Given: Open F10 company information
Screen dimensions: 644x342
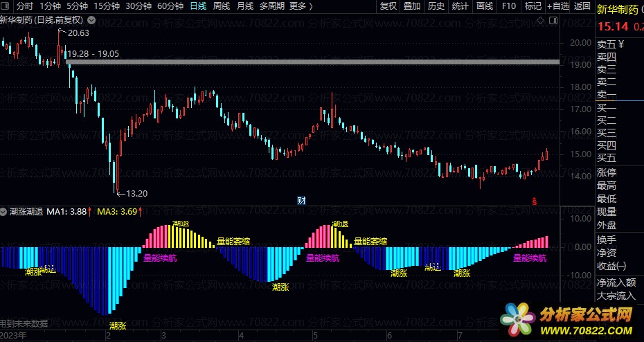Looking at the screenshot, I should pyautogui.click(x=508, y=6).
